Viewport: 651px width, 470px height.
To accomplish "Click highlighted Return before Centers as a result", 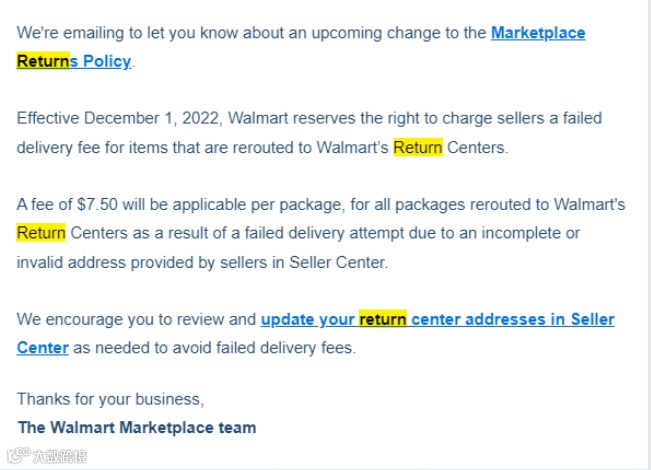I will (41, 233).
